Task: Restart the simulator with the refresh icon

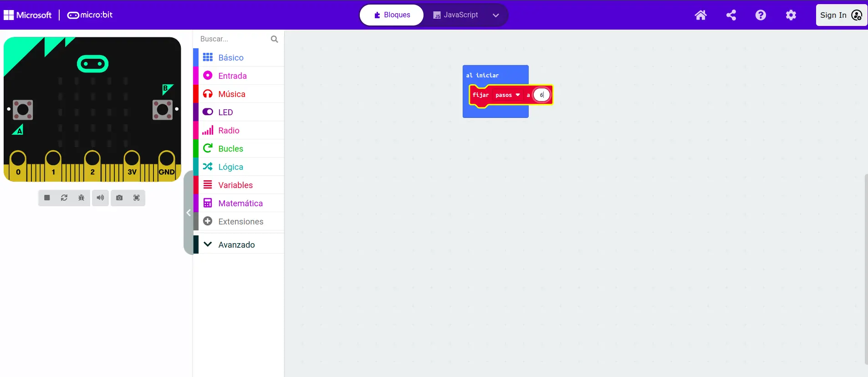Action: point(64,198)
